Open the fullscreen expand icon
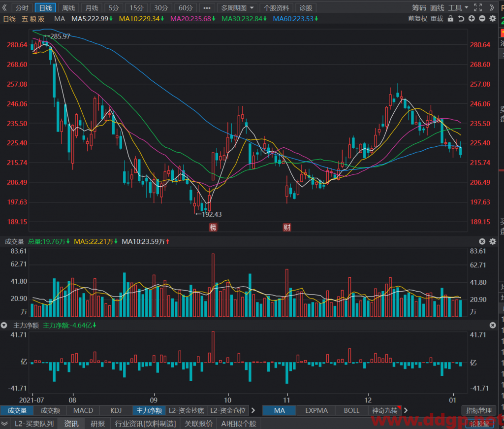The height and width of the screenshot is (429, 504). pyautogui.click(x=478, y=7)
